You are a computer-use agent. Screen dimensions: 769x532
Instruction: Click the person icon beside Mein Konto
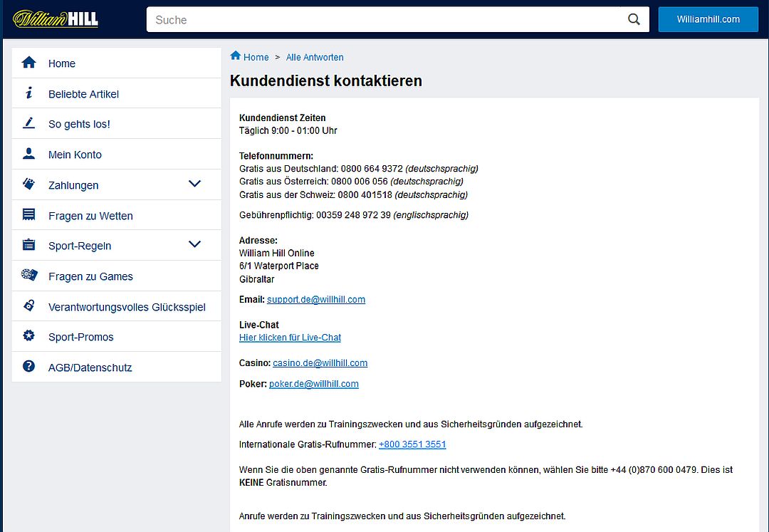[29, 153]
